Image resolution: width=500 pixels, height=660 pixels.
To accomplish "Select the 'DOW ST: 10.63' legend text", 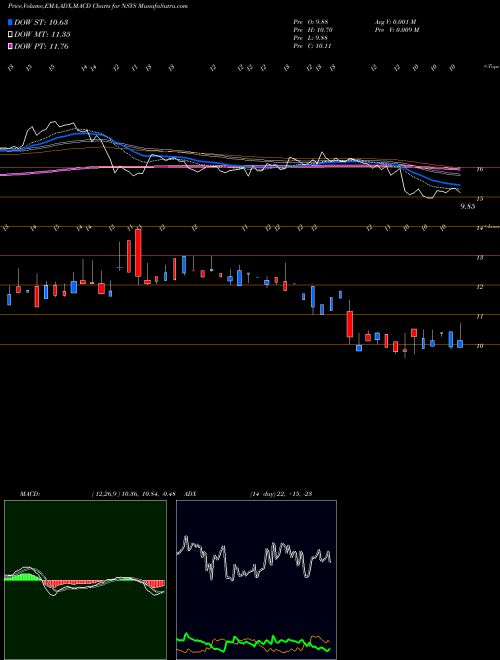I will point(41,22).
